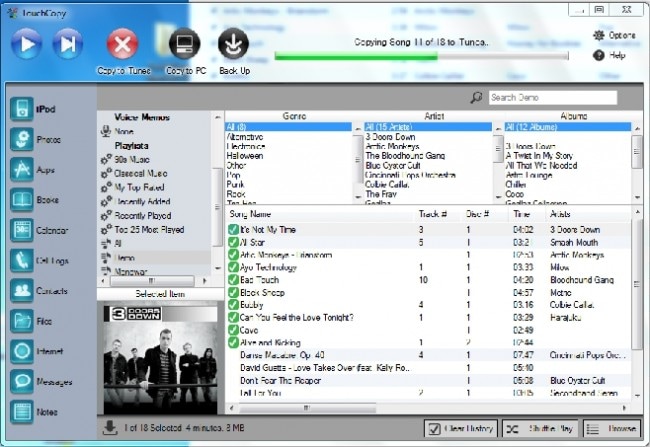Open Options with the gear icon
This screenshot has width=650, height=447.
(599, 36)
